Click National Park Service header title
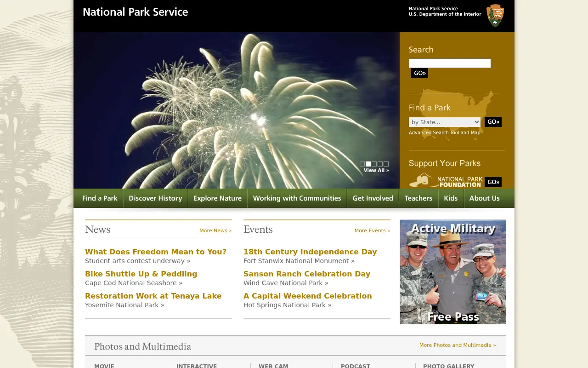This screenshot has height=368, width=588. point(136,12)
